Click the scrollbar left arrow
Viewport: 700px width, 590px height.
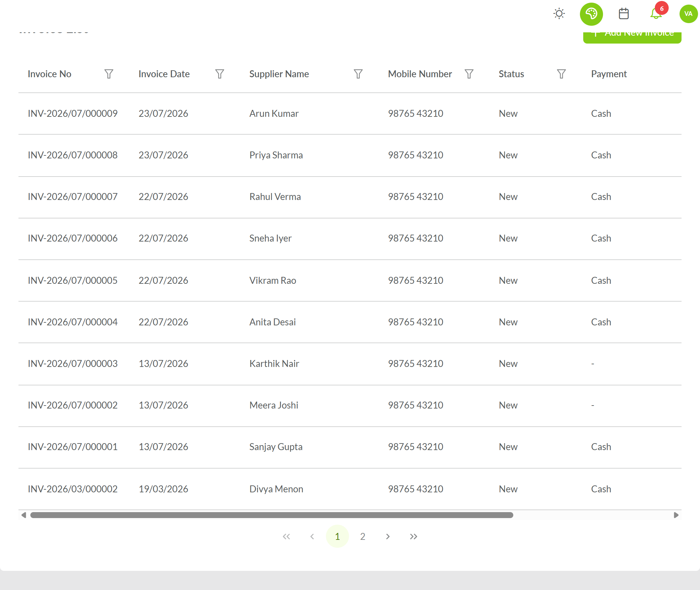click(x=24, y=515)
